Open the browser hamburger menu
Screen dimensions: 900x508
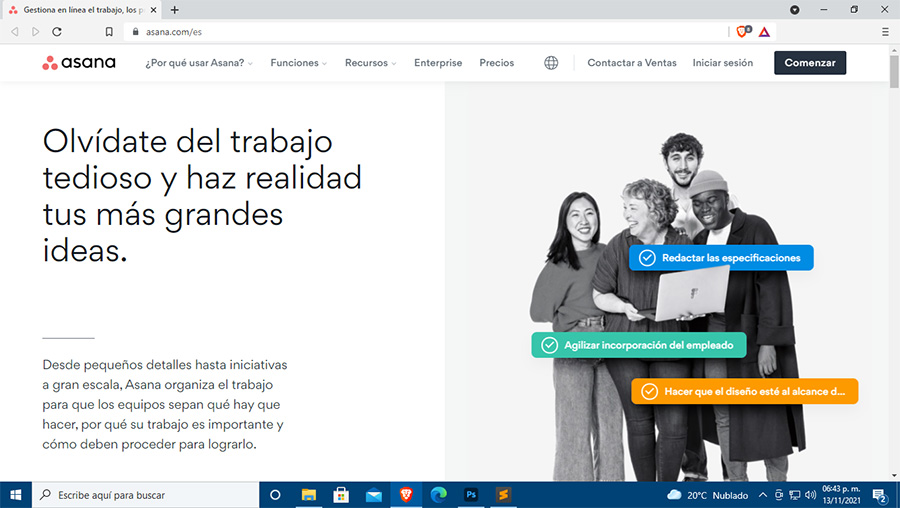coord(885,32)
